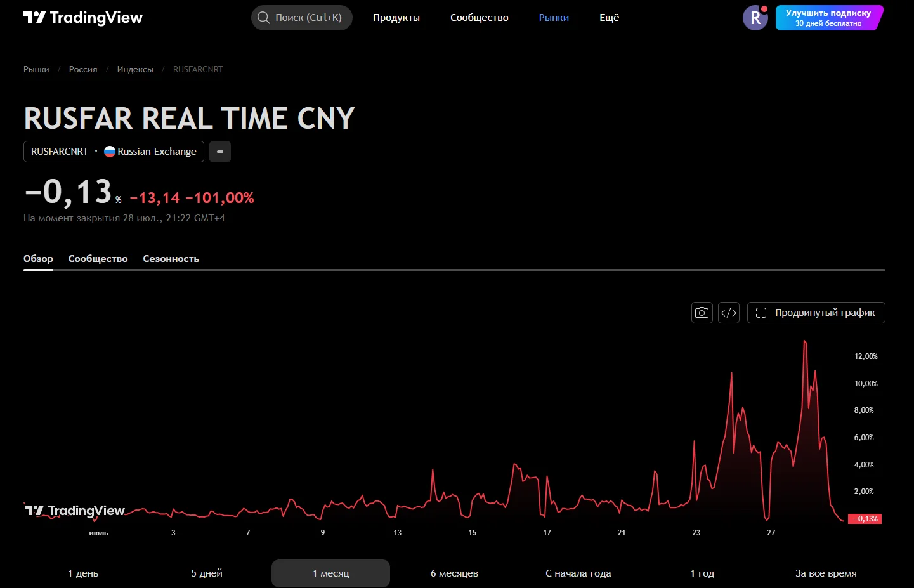
Task: Click the 6,00% axis label
Action: (864, 438)
